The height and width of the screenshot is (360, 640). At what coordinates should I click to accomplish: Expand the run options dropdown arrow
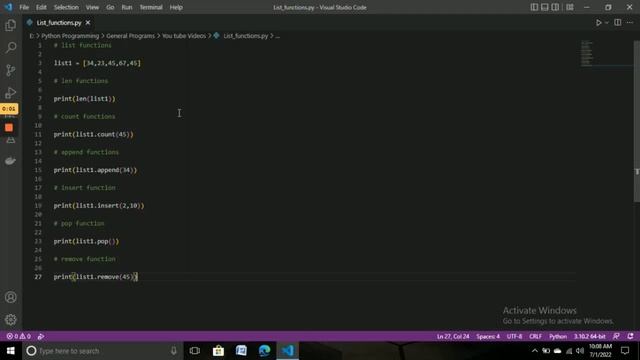click(x=607, y=23)
